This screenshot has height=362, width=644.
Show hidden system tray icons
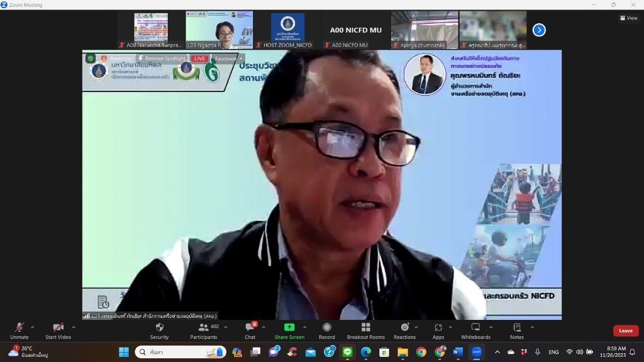coord(497,352)
